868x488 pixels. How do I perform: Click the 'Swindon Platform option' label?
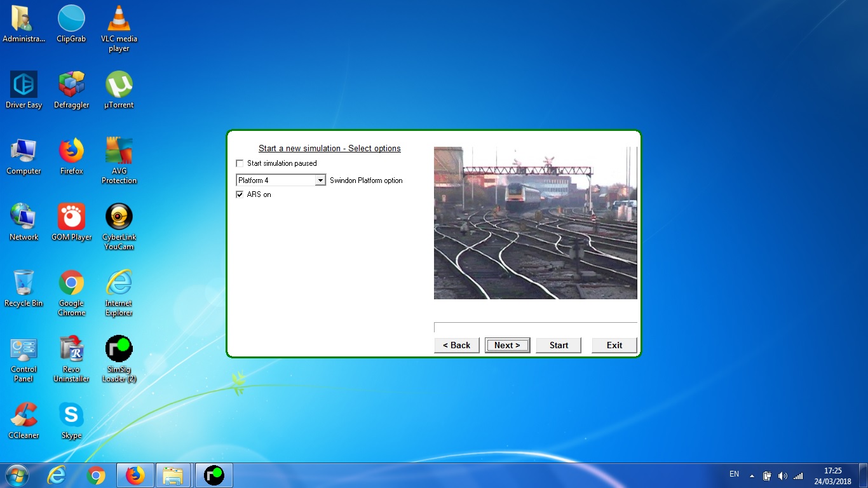pyautogui.click(x=366, y=180)
